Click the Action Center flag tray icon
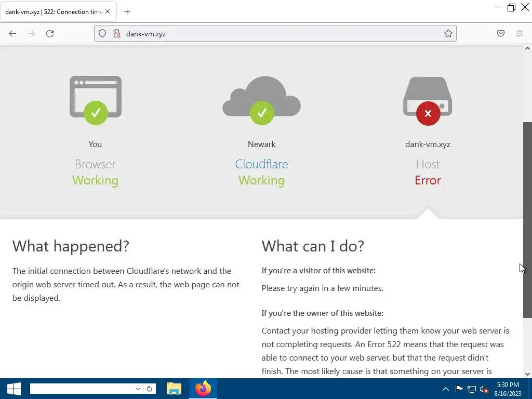 (x=459, y=389)
